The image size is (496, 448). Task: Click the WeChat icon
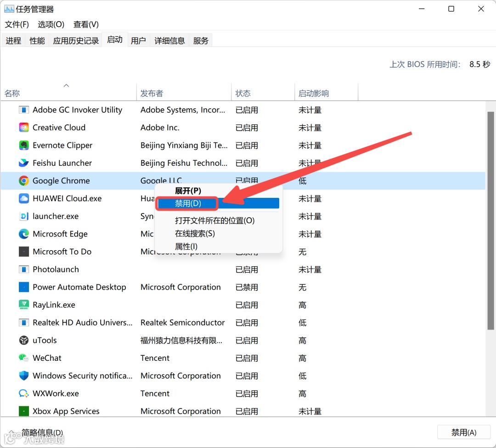24,358
